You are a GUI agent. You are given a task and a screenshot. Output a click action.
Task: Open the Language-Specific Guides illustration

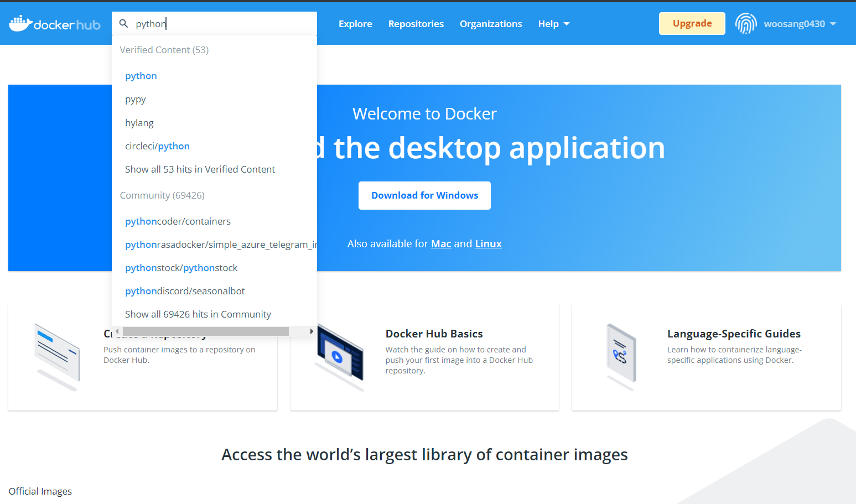click(621, 357)
